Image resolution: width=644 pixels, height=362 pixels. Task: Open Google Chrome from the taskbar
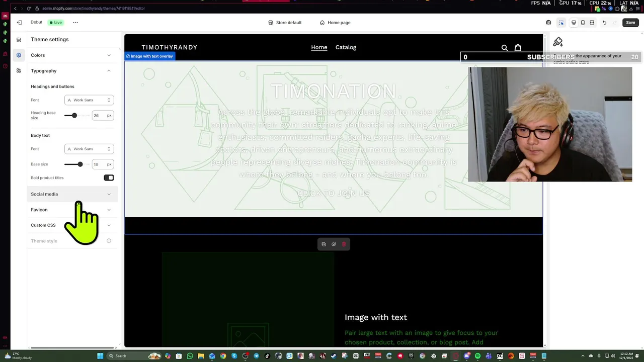coord(223,356)
